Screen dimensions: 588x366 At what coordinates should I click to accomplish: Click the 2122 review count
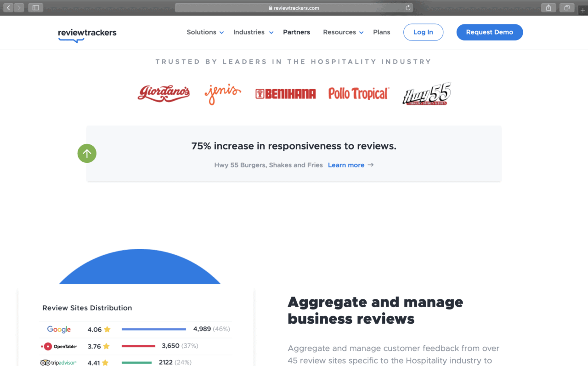point(166,362)
